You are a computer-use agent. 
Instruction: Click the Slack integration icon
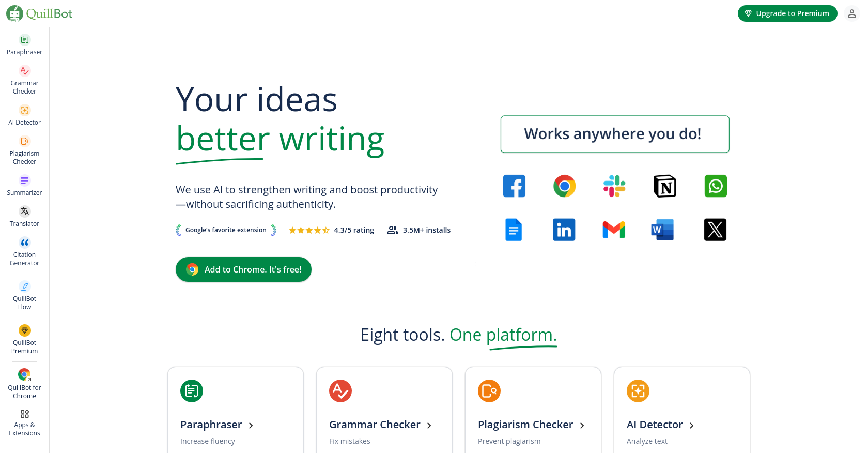tap(614, 186)
